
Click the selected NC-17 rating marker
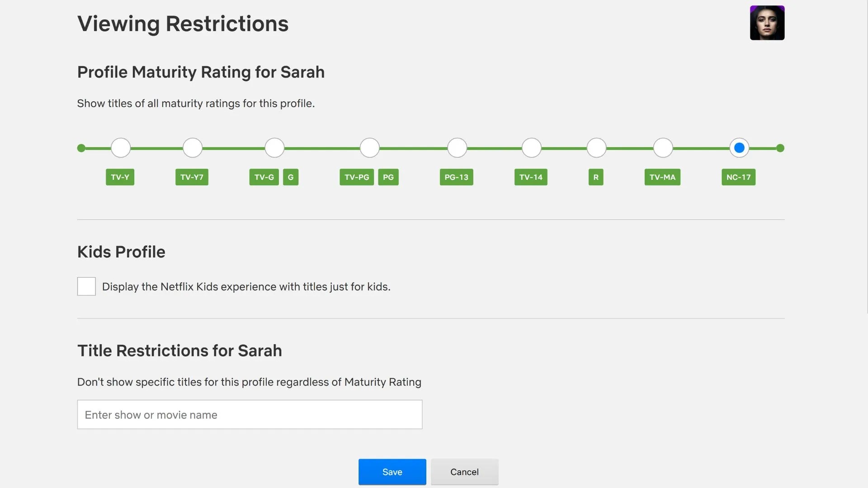point(739,147)
